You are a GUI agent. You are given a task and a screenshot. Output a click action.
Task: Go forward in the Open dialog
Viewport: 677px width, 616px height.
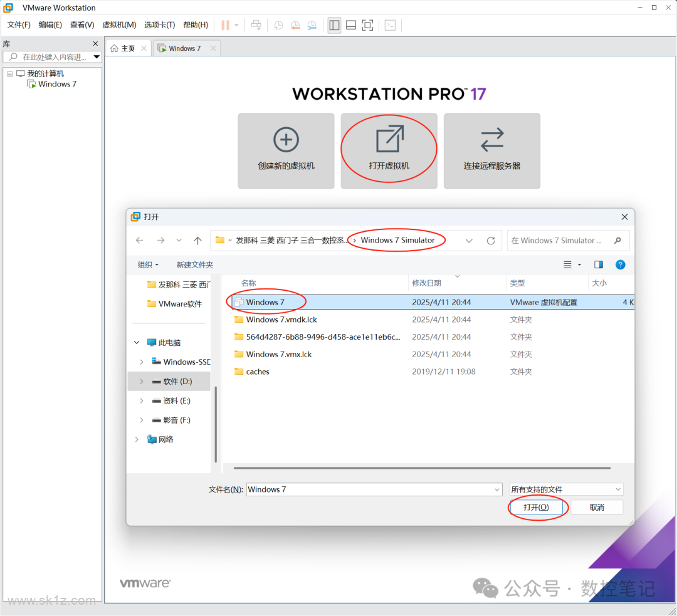160,241
